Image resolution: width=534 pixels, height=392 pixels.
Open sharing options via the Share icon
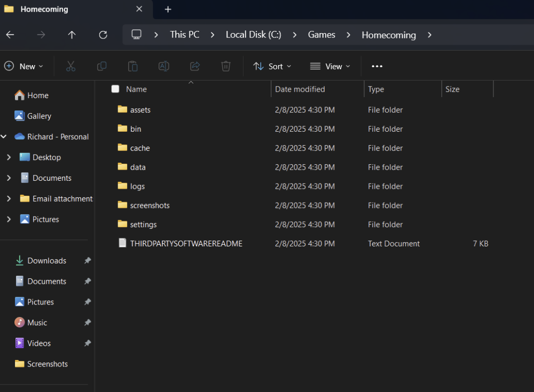(194, 66)
